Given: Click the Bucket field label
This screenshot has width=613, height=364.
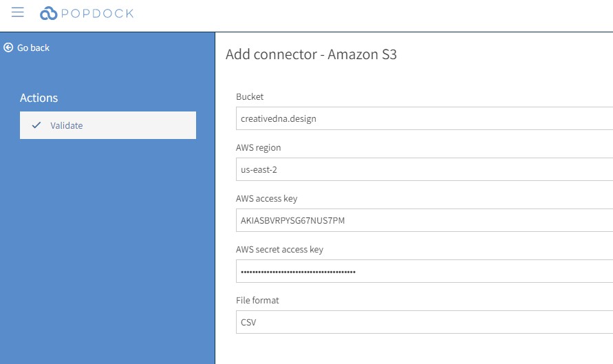Looking at the screenshot, I should (250, 96).
